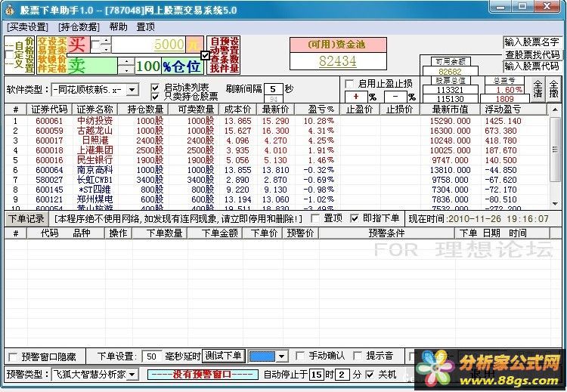Click the 刷新间隔 seconds field

coord(273,89)
